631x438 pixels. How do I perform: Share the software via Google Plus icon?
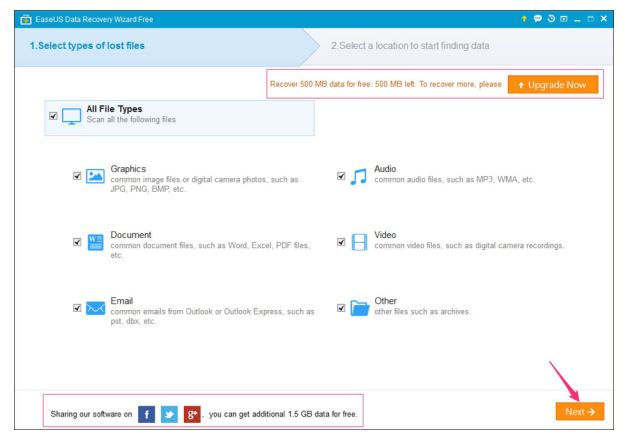[x=192, y=414]
